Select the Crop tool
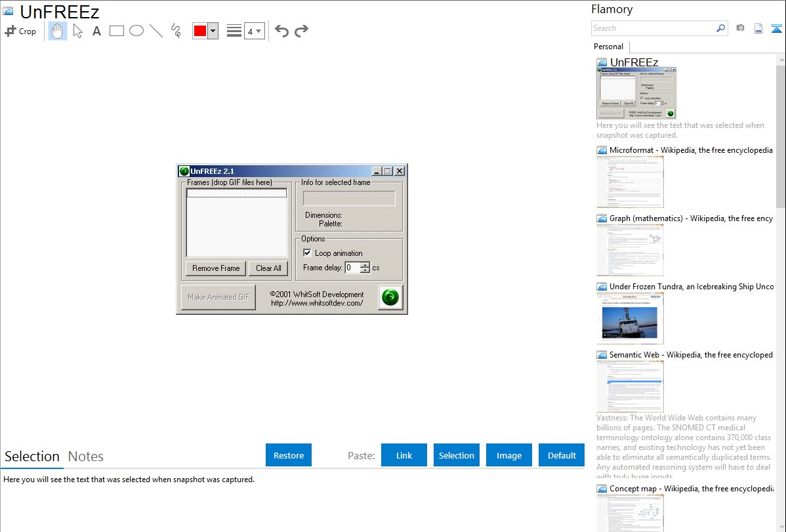Screen dimensions: 786x532 [x=20, y=31]
